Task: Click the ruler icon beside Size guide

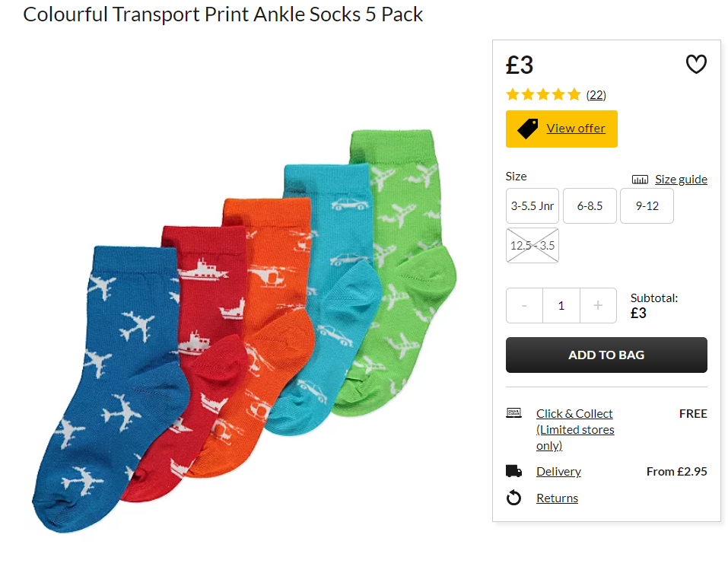Action: coord(640,180)
